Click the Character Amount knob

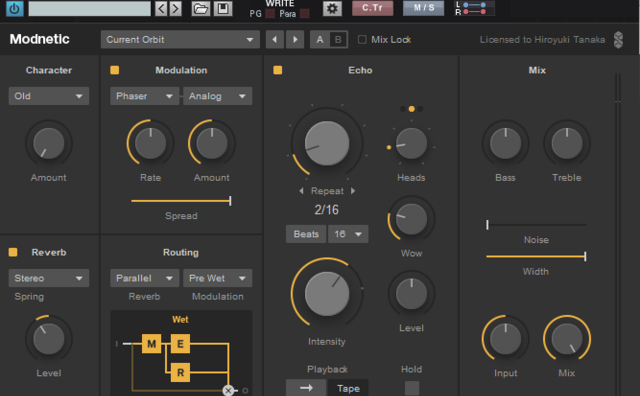(49, 143)
